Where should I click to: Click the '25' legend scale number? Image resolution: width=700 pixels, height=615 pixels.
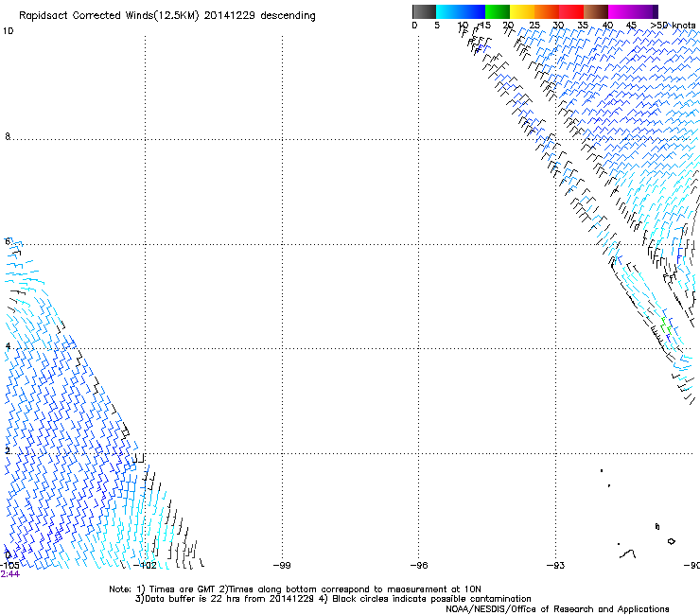coord(534,26)
